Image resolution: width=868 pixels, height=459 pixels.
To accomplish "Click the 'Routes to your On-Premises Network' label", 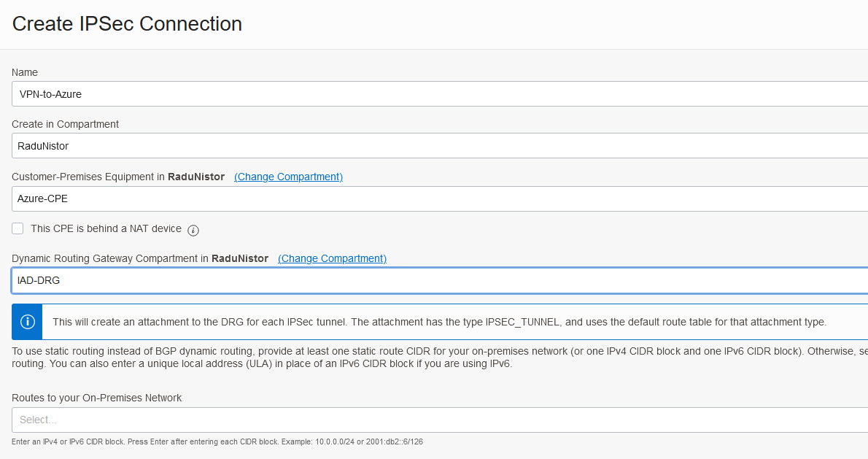I will pyautogui.click(x=97, y=398).
